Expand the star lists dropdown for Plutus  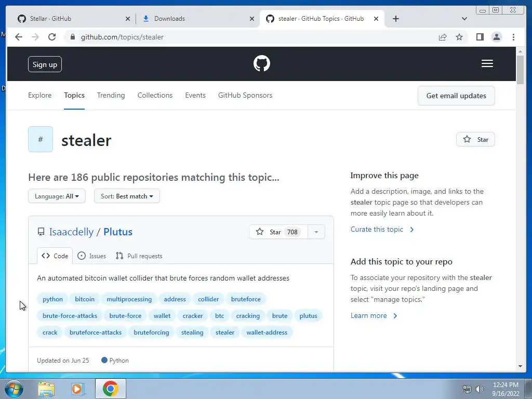(316, 232)
